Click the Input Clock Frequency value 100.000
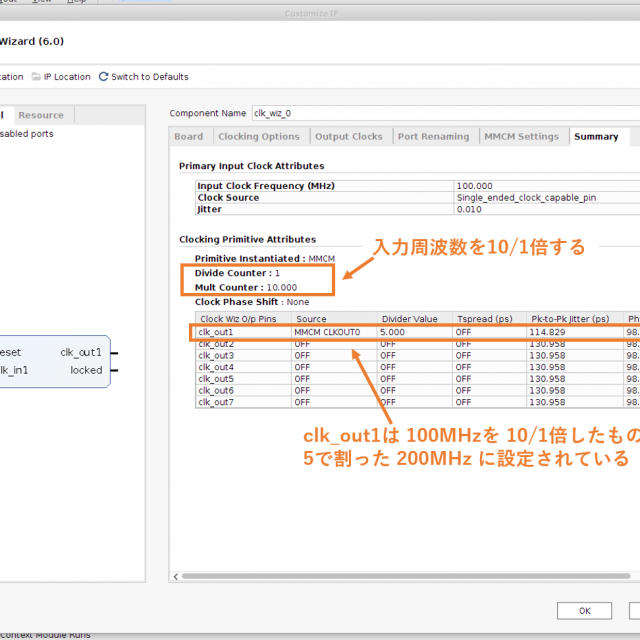Viewport: 640px width, 640px height. point(473,186)
